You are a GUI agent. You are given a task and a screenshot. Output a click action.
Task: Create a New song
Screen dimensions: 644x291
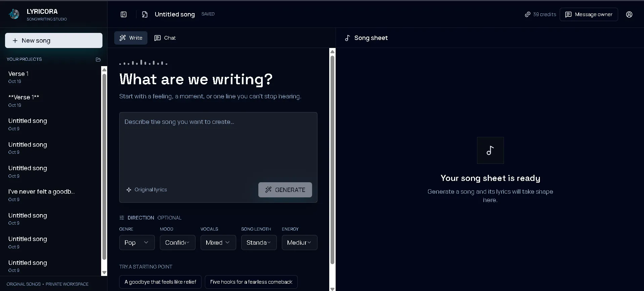coord(54,41)
